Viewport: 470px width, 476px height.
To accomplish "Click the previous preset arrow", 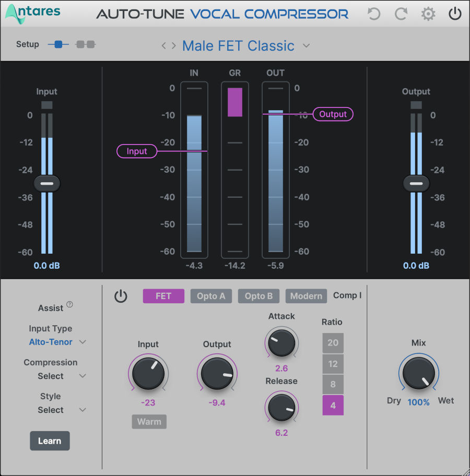I will click(x=164, y=46).
